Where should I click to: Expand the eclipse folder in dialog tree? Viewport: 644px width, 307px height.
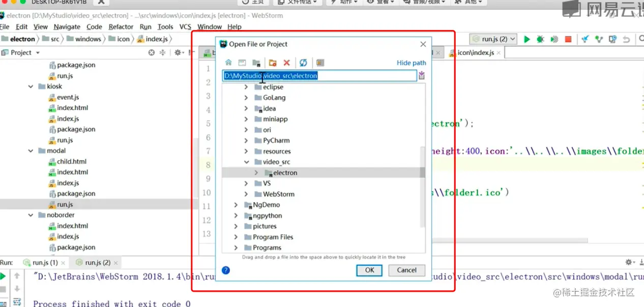tap(246, 87)
